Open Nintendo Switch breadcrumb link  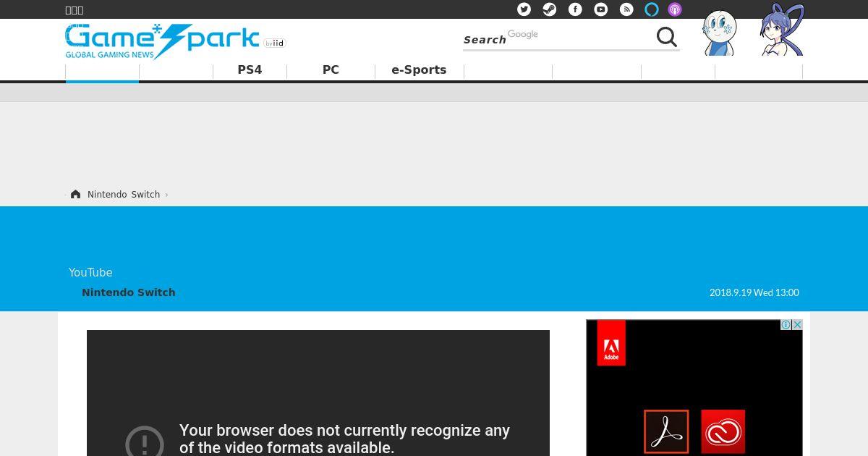point(124,195)
